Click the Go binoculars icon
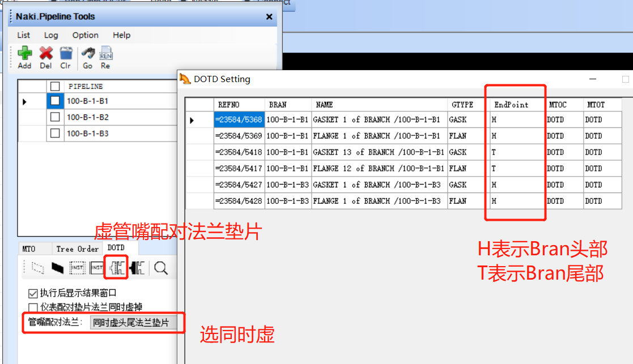The image size is (633, 364). tap(87, 53)
